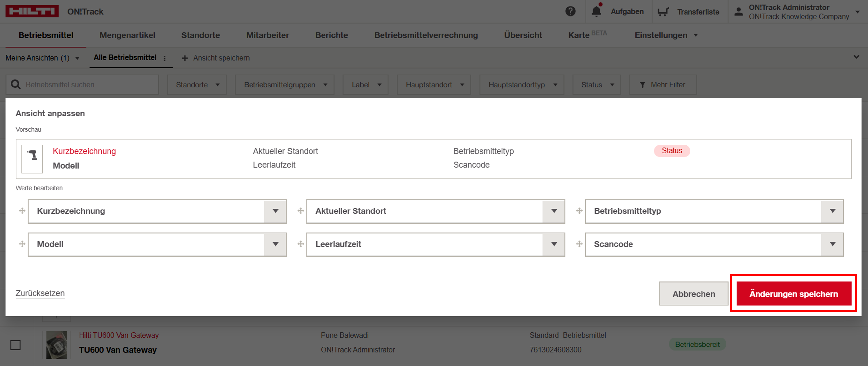Grab the move handle beside Leerlaufzeit
This screenshot has width=868, height=366.
click(x=301, y=244)
